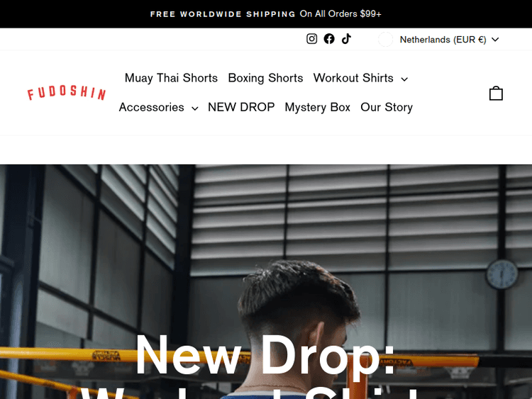
Task: Click the dropdown arrow next to Netherlands
Action: click(495, 40)
